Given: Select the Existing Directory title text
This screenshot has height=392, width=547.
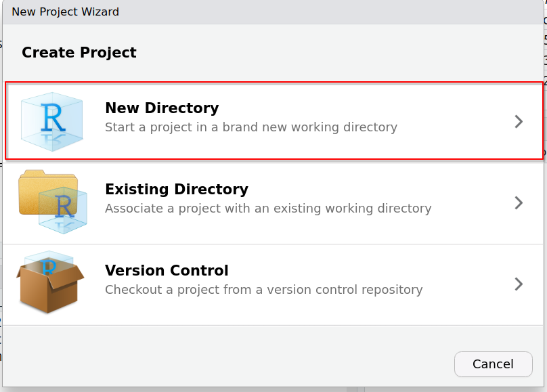Looking at the screenshot, I should 177,189.
